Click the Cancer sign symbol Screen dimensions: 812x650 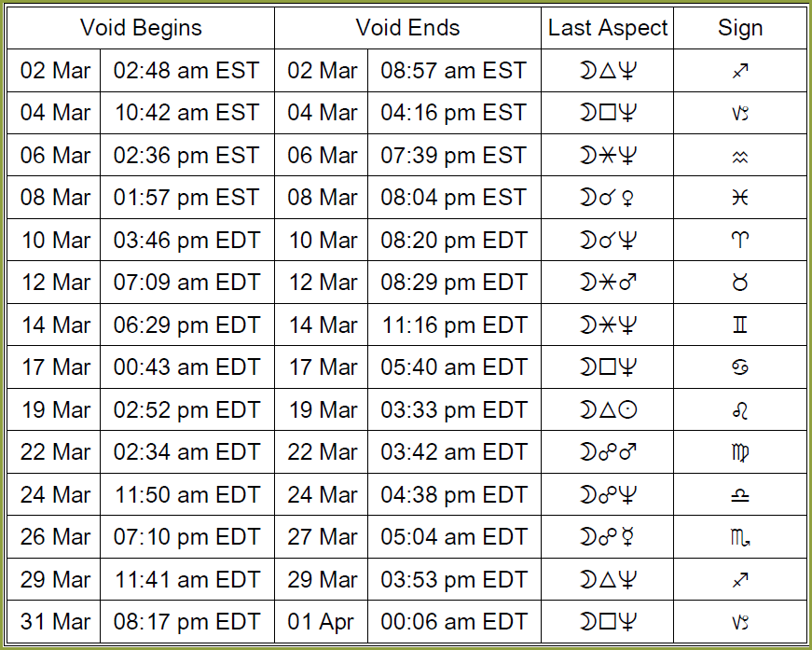tap(740, 367)
